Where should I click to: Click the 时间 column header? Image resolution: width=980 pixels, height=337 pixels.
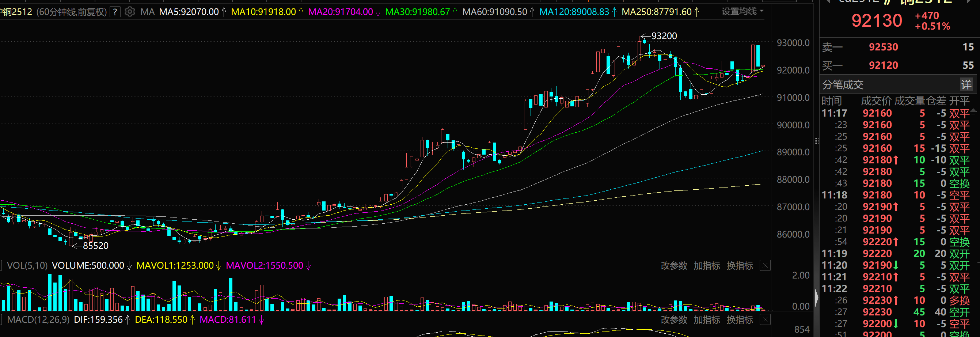point(832,101)
